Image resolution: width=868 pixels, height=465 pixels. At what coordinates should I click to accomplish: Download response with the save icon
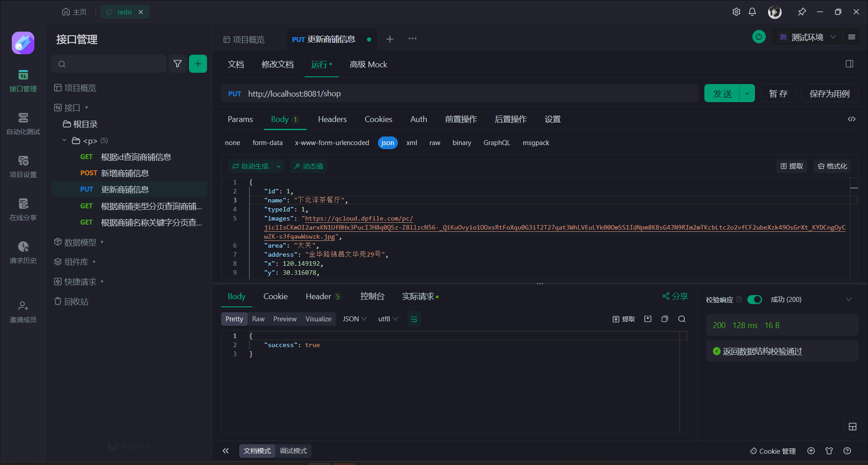pos(648,319)
